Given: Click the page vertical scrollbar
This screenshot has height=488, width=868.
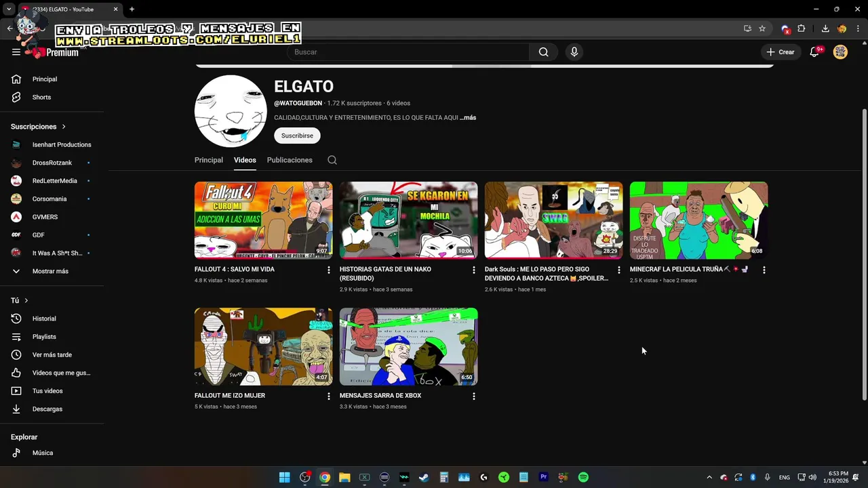Looking at the screenshot, I should click(x=864, y=254).
